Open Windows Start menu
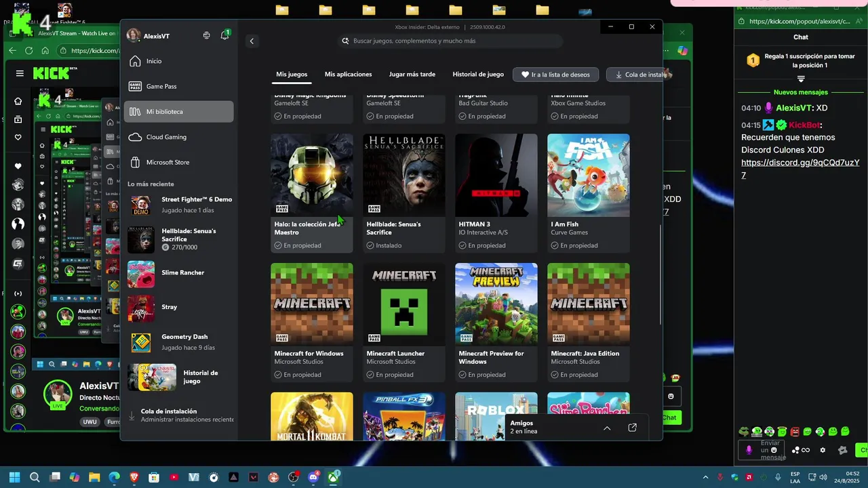Viewport: 868px width, 488px height. 14,477
